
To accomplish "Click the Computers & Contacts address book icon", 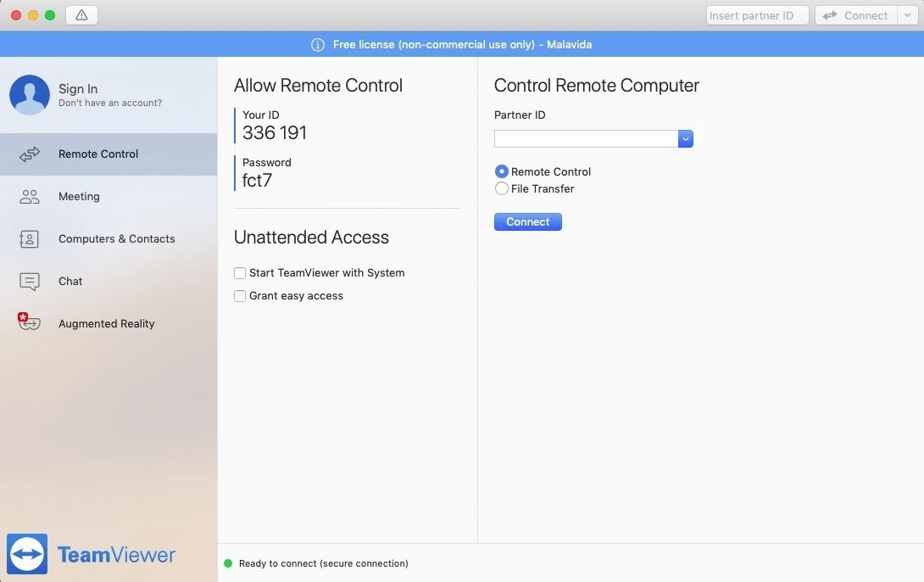I will (x=29, y=238).
